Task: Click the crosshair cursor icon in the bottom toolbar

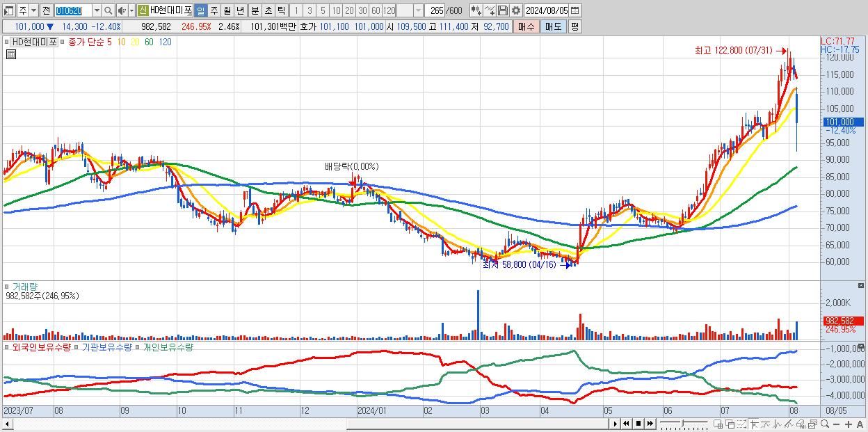Action: pos(753,424)
